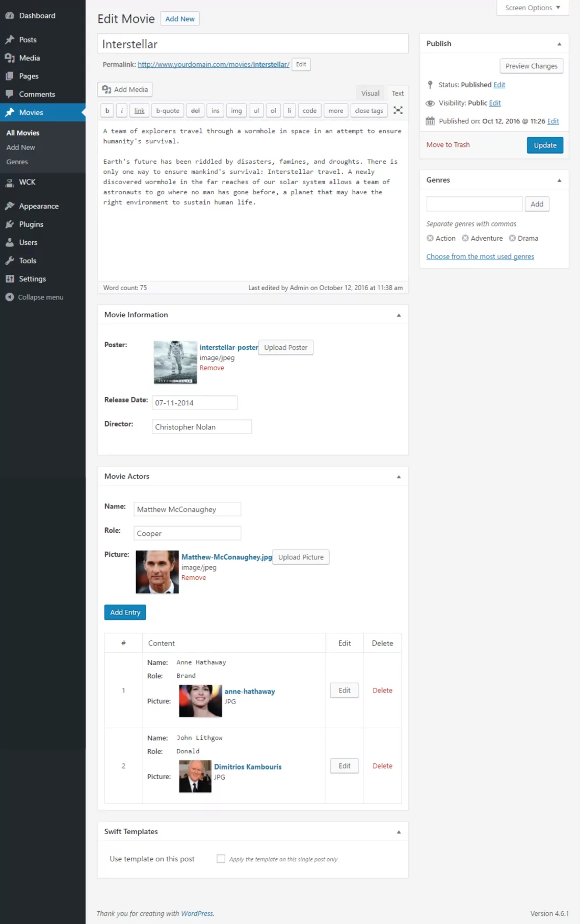Insert the code tag
580x924 pixels.
tap(310, 111)
